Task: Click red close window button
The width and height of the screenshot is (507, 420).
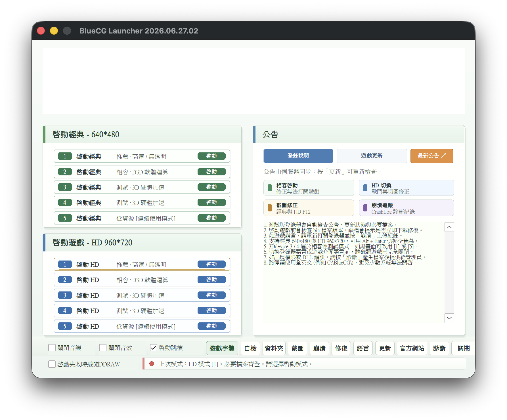Action: point(41,31)
